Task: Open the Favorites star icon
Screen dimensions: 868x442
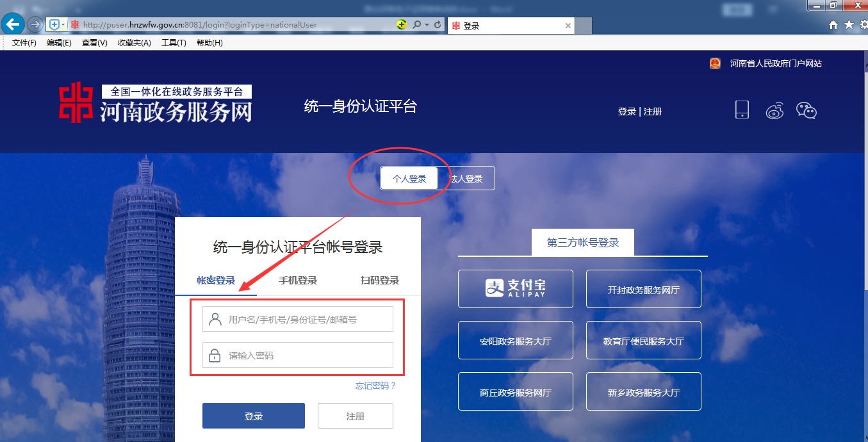Action: point(848,24)
